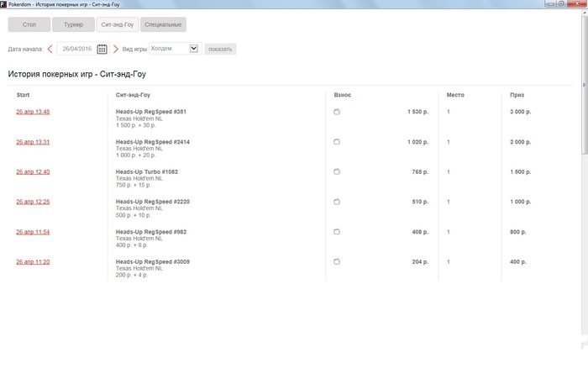Screen dimensions: 588x368
Task: Select Heads-Up RegSpeed #351 title text
Action: [x=150, y=112]
